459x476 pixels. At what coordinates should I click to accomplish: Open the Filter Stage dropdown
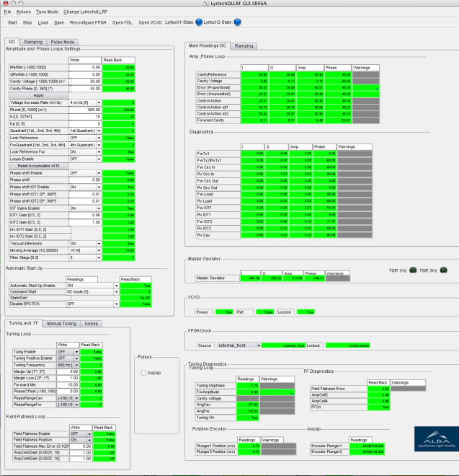tap(85, 257)
